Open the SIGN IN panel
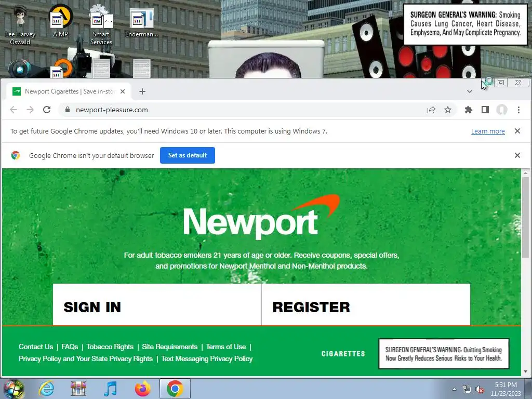Image resolution: width=532 pixels, height=399 pixels. pyautogui.click(x=157, y=304)
